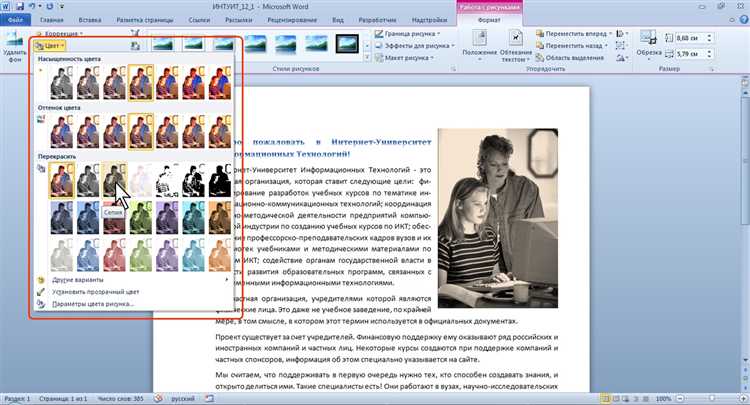Apply the Sepia recolor option
Image resolution: width=750 pixels, height=405 pixels.
click(x=114, y=180)
